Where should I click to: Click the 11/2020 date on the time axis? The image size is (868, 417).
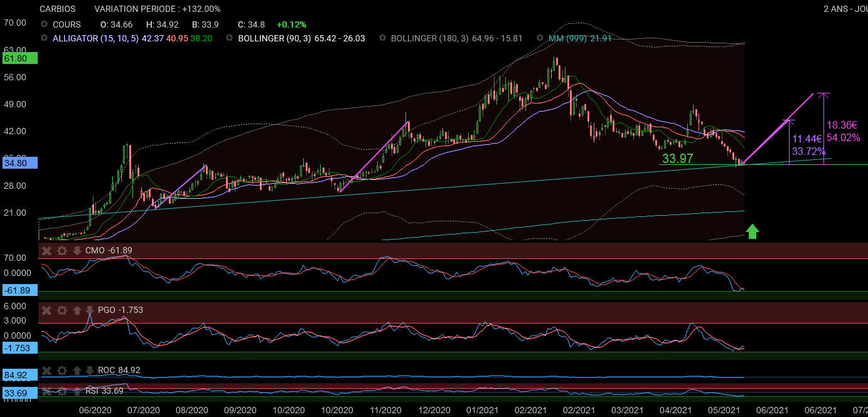pos(385,410)
